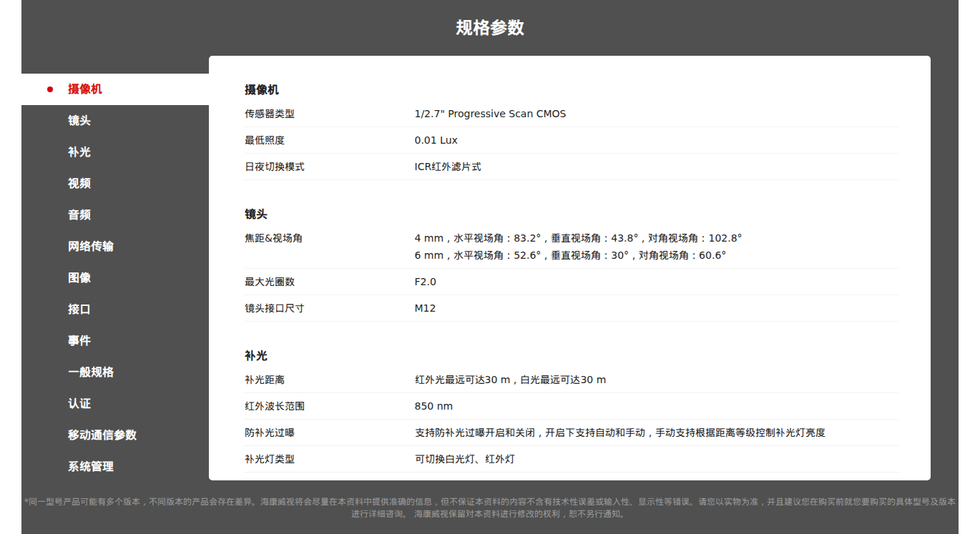980x534 pixels.
Task: Click the 6 mm field-of-view line
Action: point(570,255)
